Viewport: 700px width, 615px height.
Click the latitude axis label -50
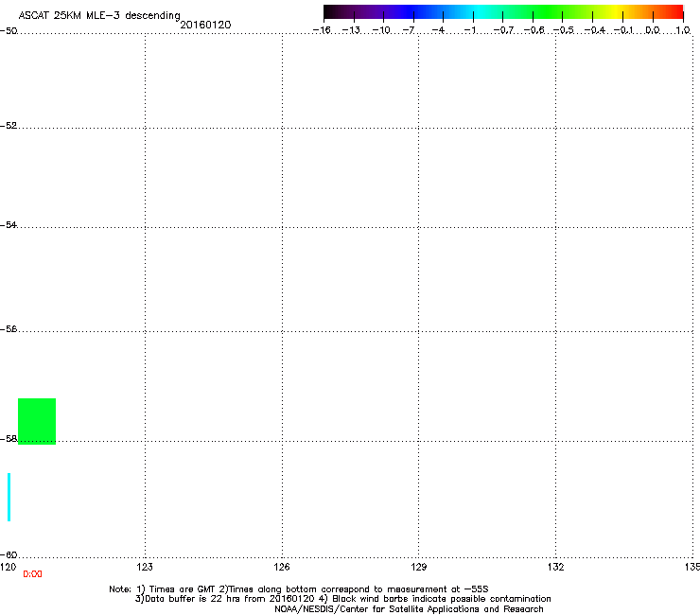[x=9, y=30]
